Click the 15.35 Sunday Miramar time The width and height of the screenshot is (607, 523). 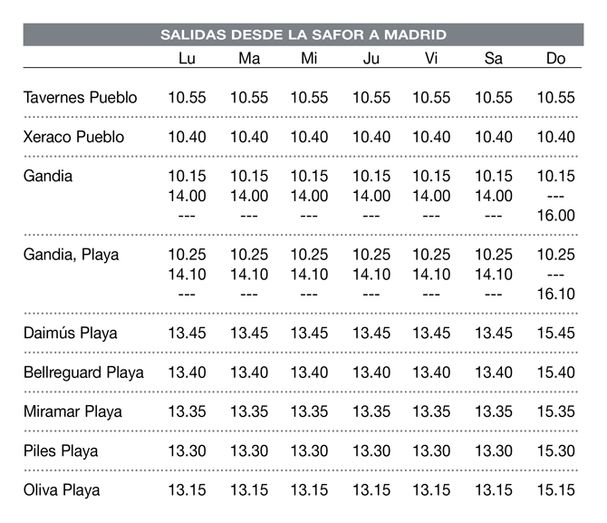click(x=556, y=412)
